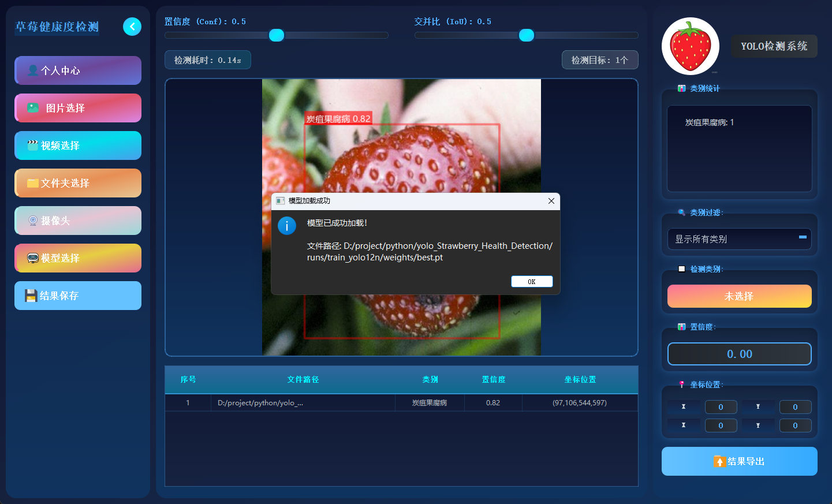Screen dimensions: 832x504
Task: Open 视频选择 video selection
Action: coord(78,145)
